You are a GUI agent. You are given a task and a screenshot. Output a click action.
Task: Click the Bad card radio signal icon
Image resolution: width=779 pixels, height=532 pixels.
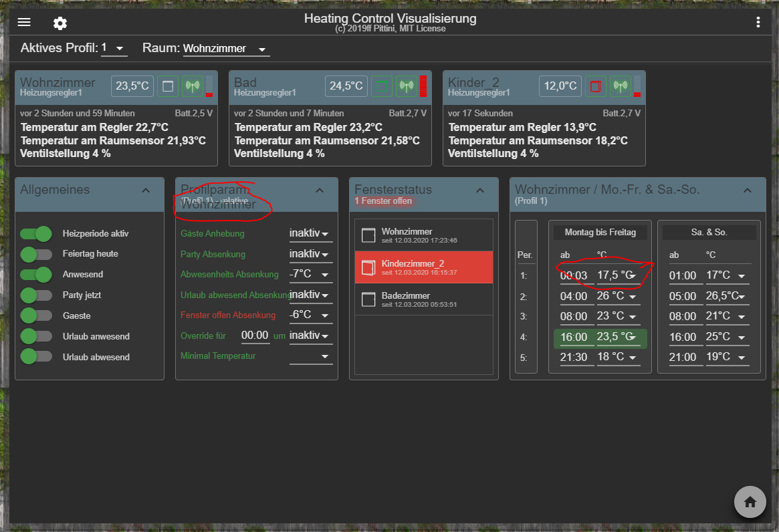point(406,86)
